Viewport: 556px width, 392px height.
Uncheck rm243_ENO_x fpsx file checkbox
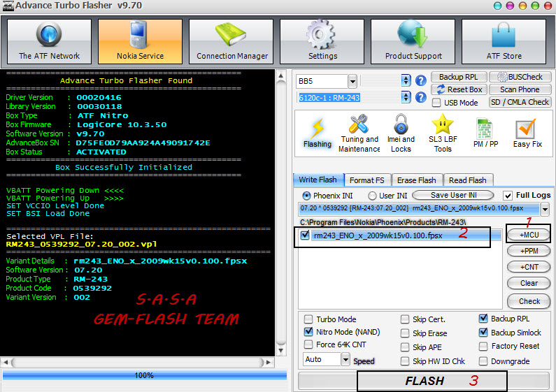tap(305, 235)
